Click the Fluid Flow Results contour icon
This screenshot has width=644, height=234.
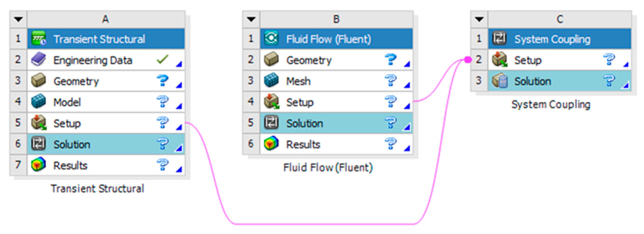tap(271, 144)
